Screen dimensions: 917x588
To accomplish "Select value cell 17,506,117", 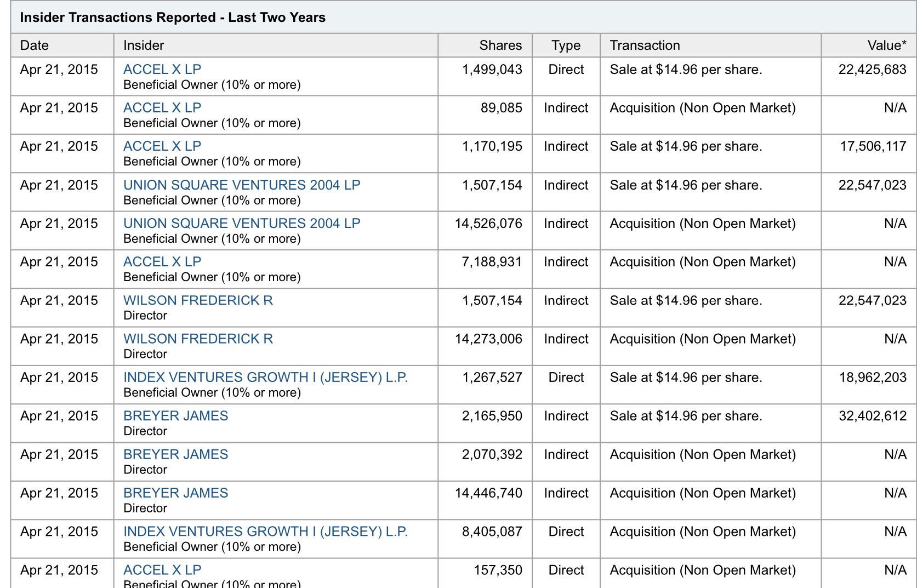I will (873, 146).
